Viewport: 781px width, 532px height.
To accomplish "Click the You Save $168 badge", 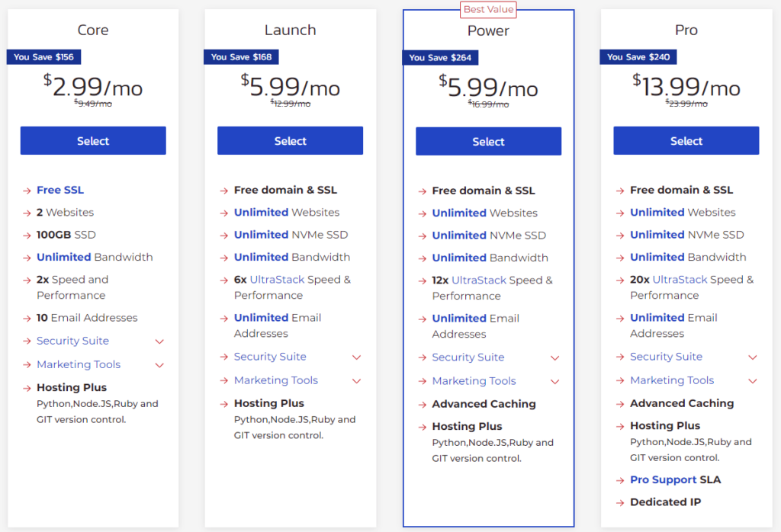I will [241, 56].
